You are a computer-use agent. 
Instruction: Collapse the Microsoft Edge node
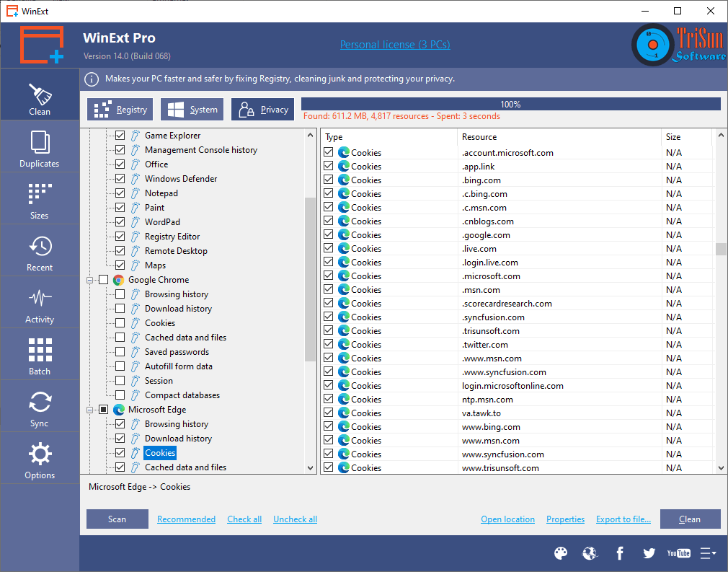pos(92,409)
